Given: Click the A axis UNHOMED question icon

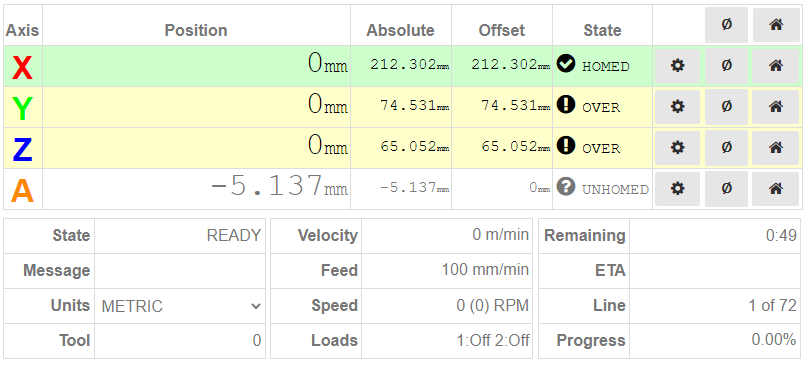Looking at the screenshot, I should click(x=566, y=187).
